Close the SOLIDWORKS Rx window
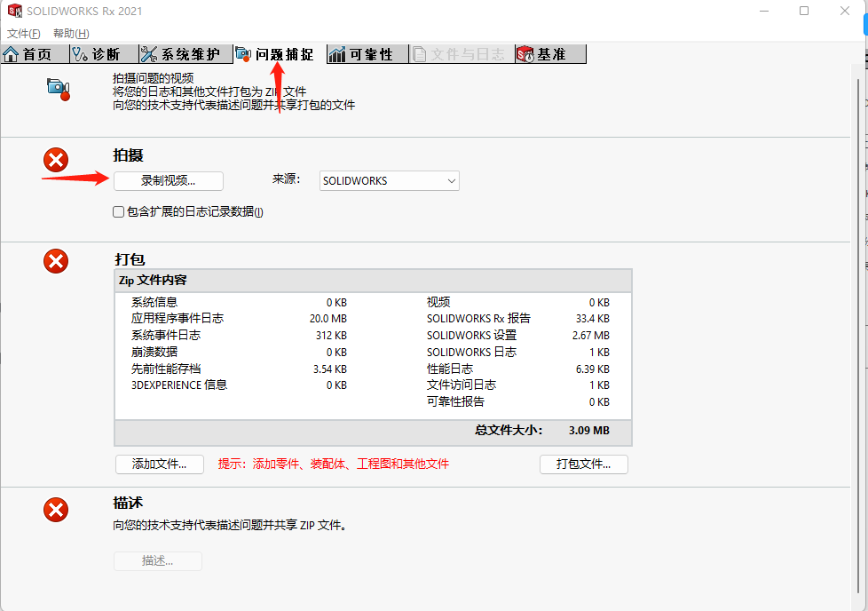The width and height of the screenshot is (868, 611). pos(845,11)
